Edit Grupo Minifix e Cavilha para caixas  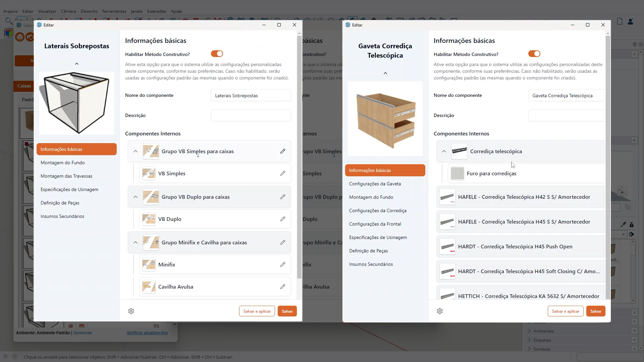[x=283, y=242]
